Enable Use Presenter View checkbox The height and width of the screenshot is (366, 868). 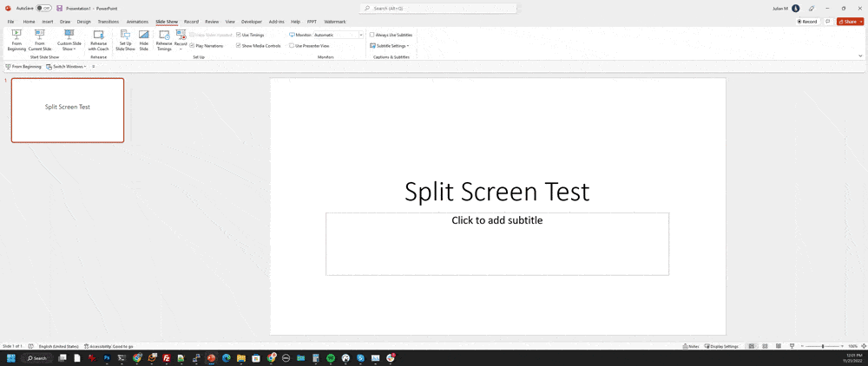292,46
